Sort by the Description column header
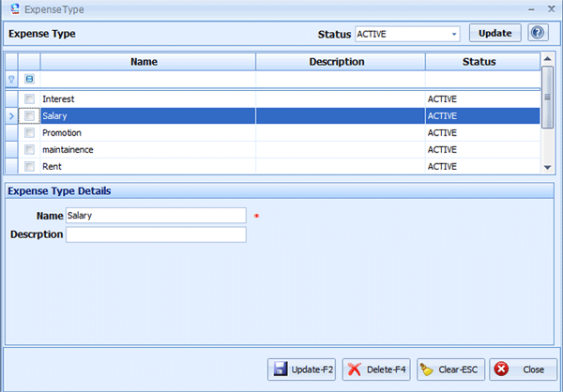This screenshot has width=563, height=392. point(341,62)
